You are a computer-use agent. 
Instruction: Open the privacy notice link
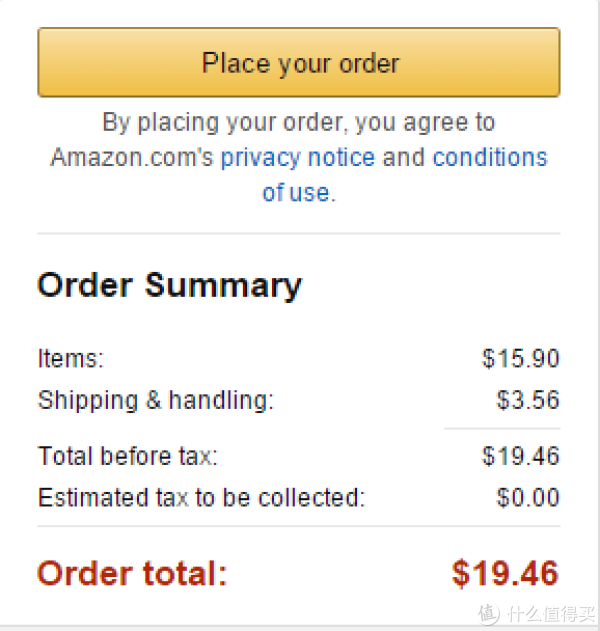pyautogui.click(x=298, y=157)
